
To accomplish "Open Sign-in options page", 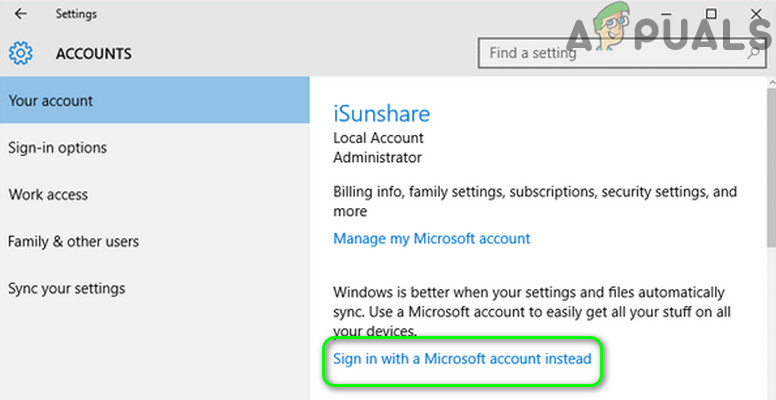I will tap(57, 148).
